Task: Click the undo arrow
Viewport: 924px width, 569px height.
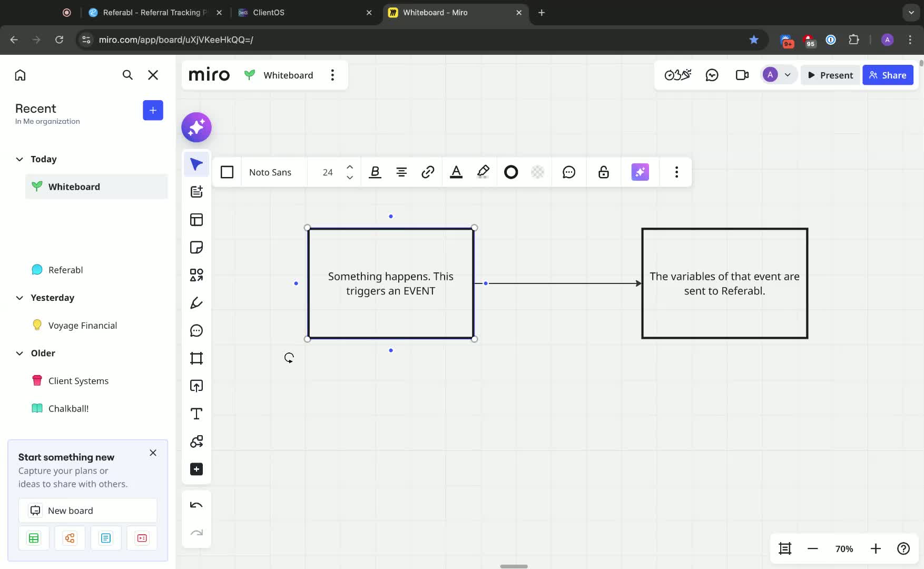Action: pos(196,505)
